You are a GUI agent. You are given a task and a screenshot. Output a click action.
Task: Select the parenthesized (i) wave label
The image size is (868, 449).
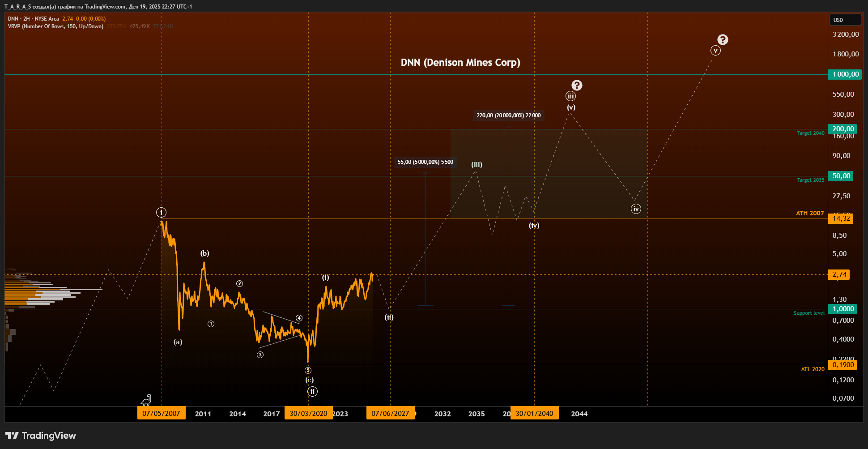tap(325, 278)
